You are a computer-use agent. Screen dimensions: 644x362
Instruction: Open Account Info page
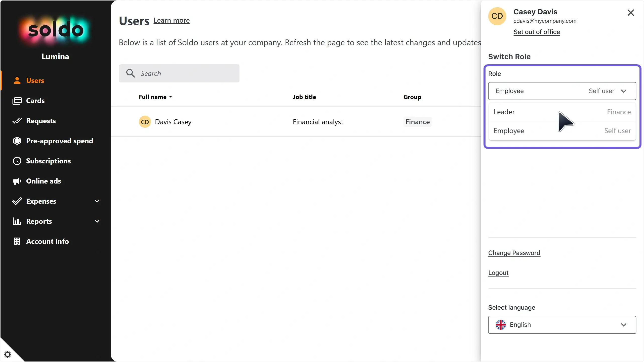point(55,241)
